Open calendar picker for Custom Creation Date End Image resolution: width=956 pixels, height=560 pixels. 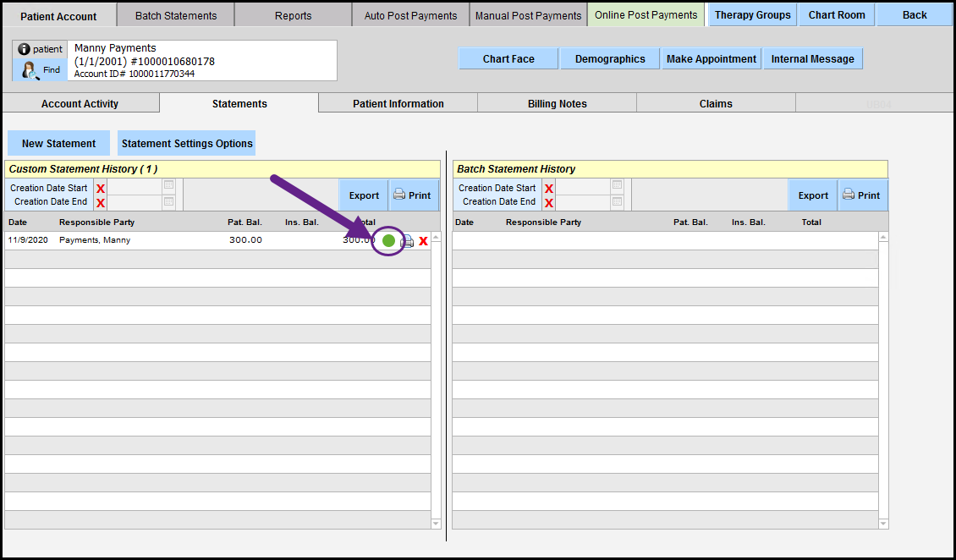point(169,202)
